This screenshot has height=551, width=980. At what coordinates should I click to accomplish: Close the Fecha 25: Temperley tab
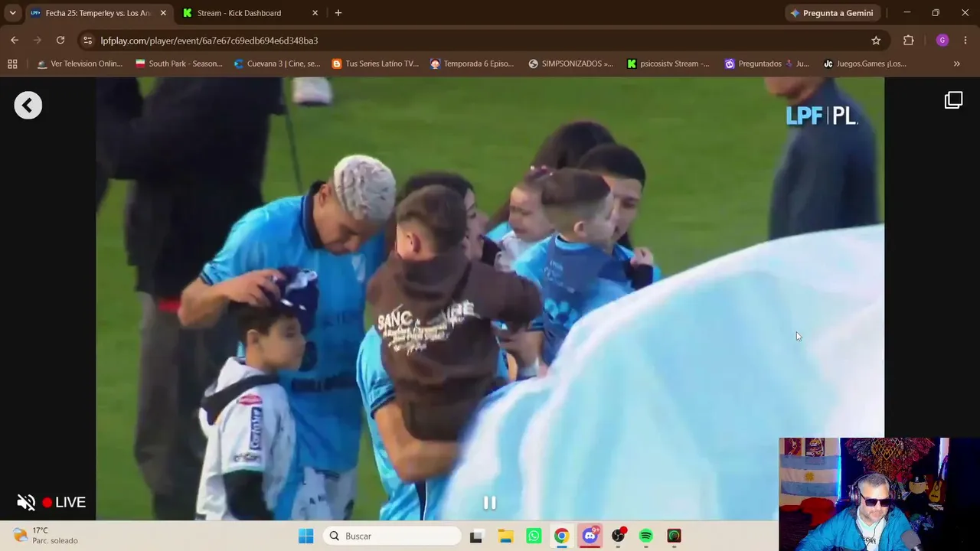coord(163,13)
